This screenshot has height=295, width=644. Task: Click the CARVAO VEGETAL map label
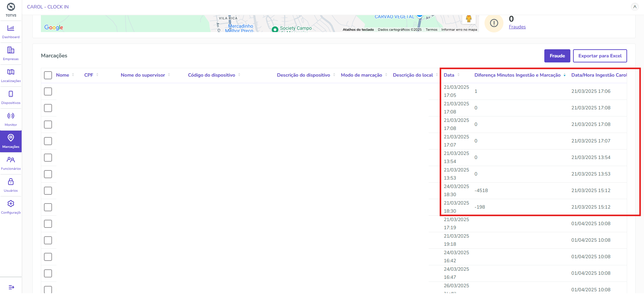(x=394, y=17)
